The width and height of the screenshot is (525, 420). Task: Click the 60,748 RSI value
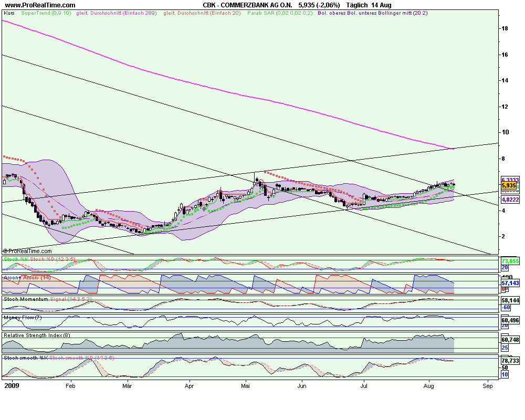pyautogui.click(x=510, y=340)
